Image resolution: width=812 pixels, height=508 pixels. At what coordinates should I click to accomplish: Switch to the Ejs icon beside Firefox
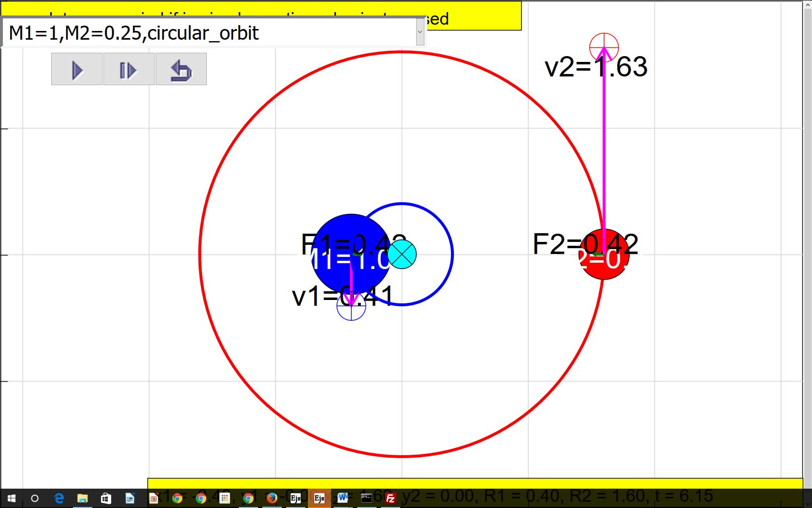click(295, 498)
